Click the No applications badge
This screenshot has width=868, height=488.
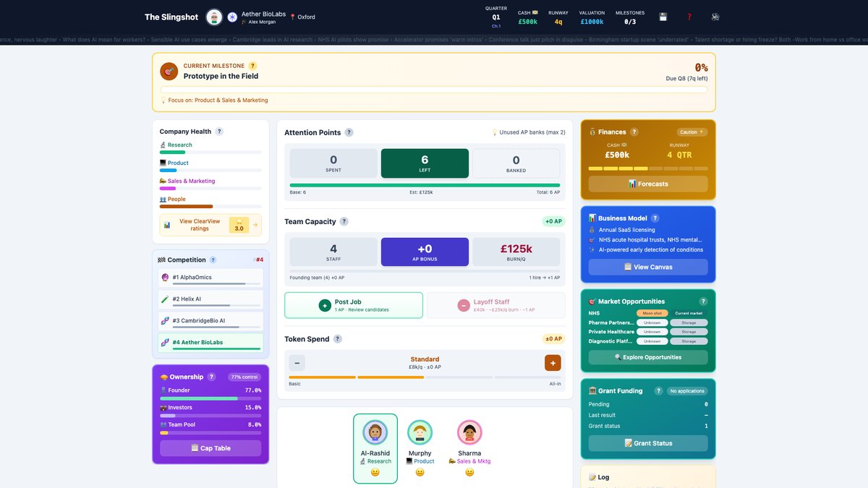(687, 391)
